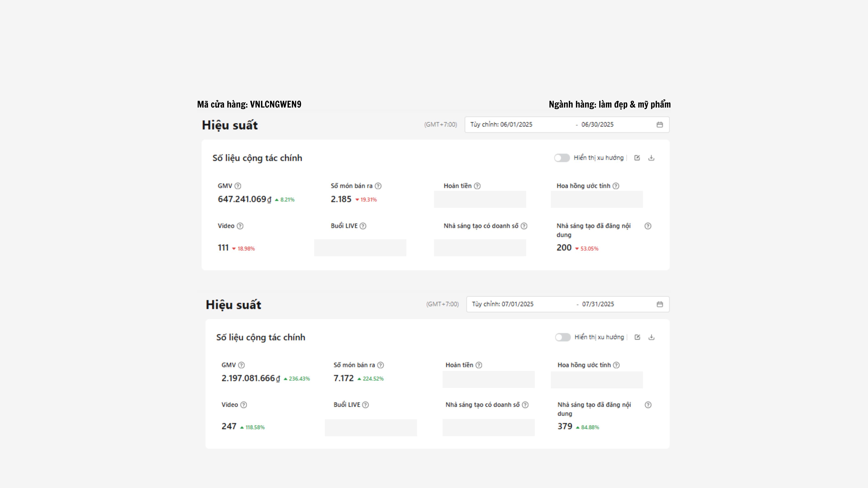868x488 pixels.
Task: Enable Hiển thị xu hướng toggle in July panel
Action: coord(562,337)
